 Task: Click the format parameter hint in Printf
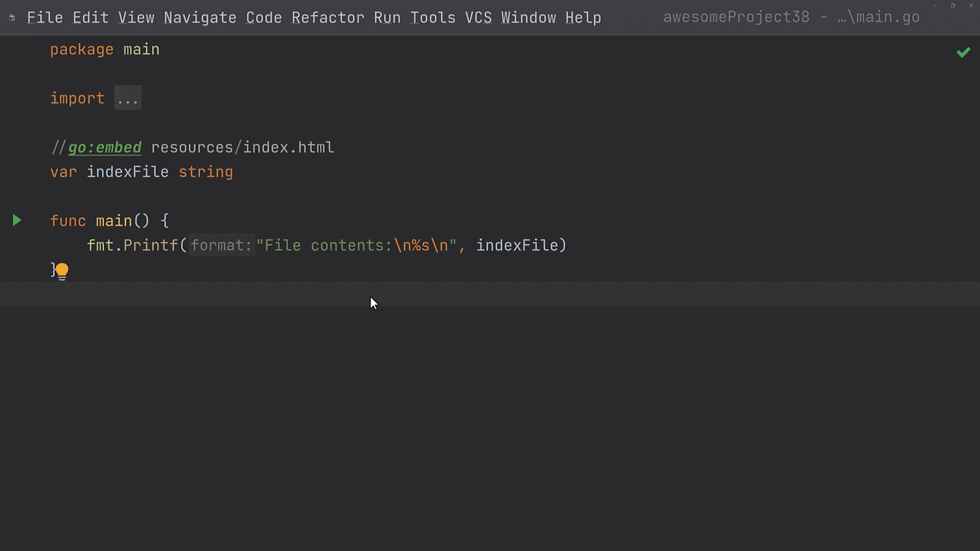tap(221, 245)
